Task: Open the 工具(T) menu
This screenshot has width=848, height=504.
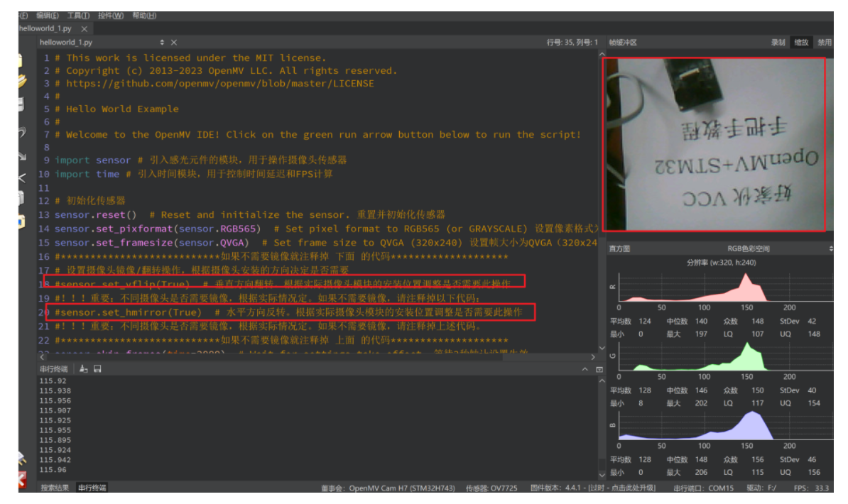Action: tap(78, 16)
